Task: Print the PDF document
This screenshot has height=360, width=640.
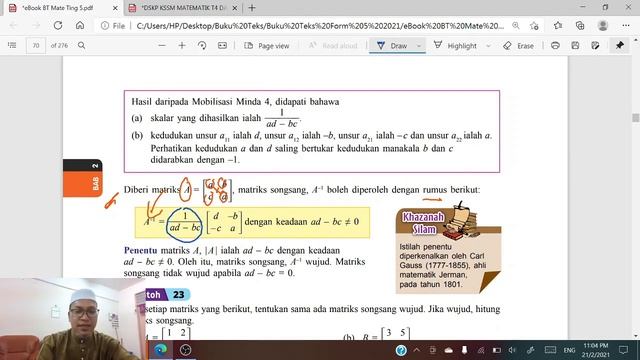Action: tap(555, 45)
